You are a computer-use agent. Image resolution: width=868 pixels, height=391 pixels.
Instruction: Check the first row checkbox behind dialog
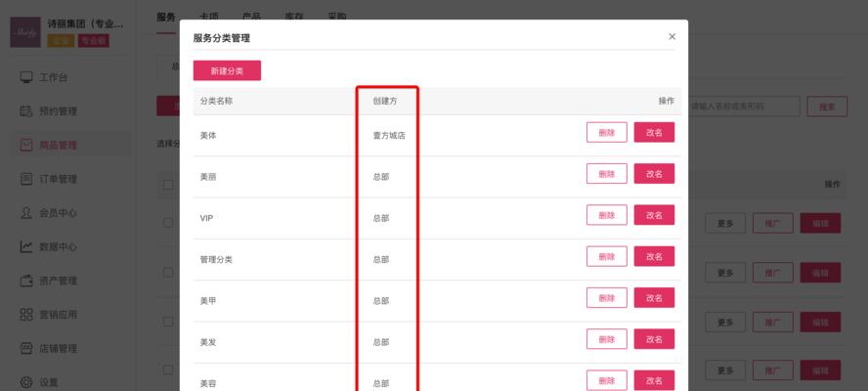pos(168,223)
